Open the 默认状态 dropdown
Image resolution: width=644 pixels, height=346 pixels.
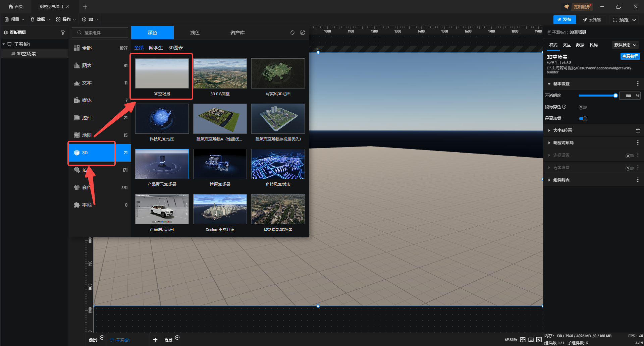pos(625,45)
